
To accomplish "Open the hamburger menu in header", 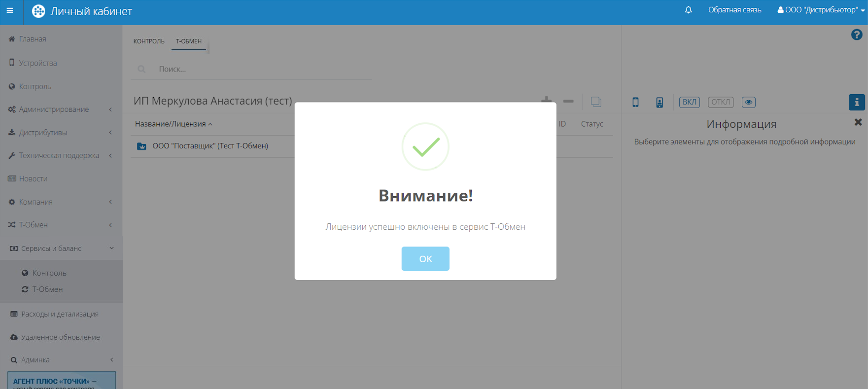I will (x=10, y=11).
